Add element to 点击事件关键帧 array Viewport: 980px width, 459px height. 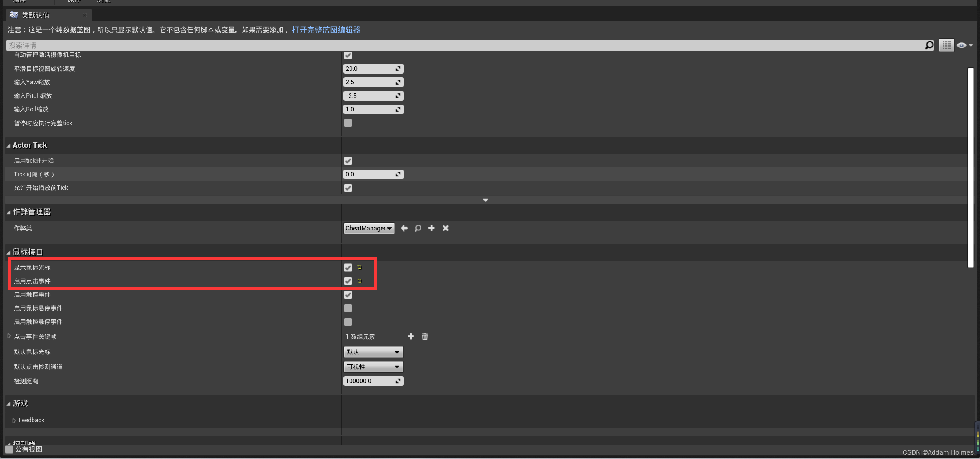click(411, 336)
